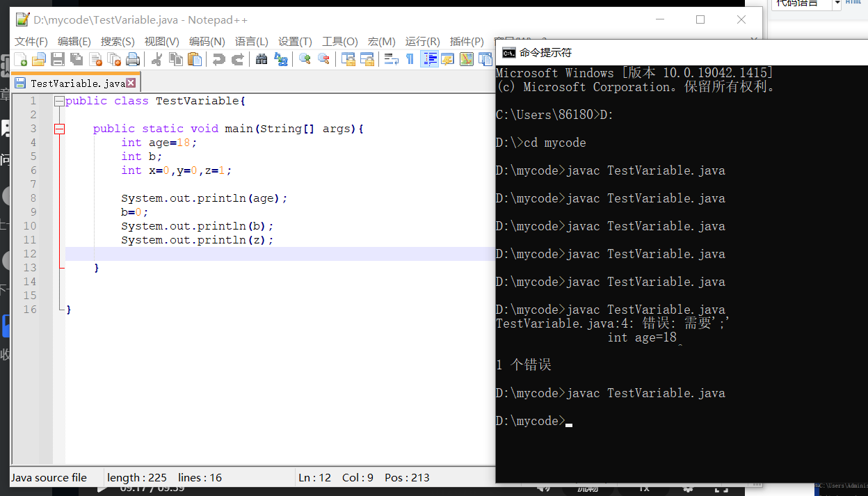Click 'Java source file' in the status bar
Image resolution: width=868 pixels, height=496 pixels.
point(49,478)
